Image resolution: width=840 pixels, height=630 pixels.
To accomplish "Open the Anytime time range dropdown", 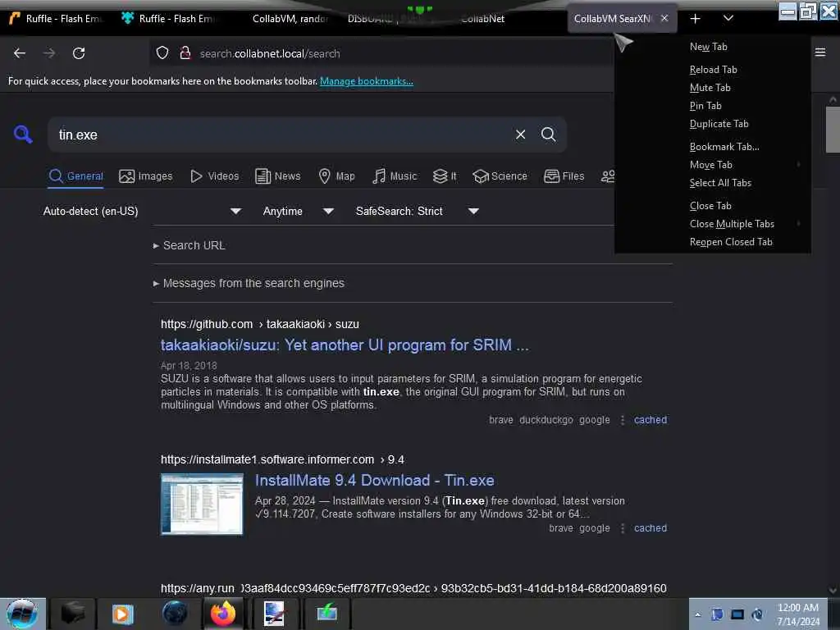I will click(x=298, y=211).
